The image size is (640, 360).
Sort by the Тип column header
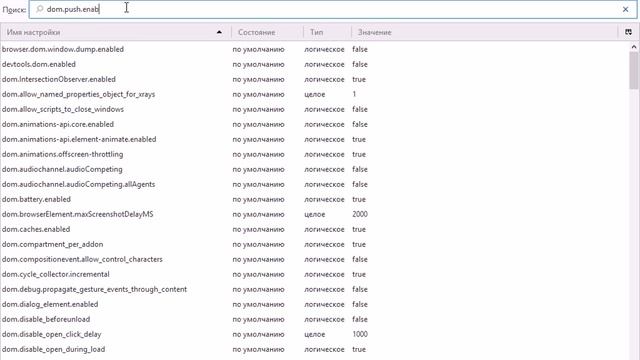pos(327,32)
